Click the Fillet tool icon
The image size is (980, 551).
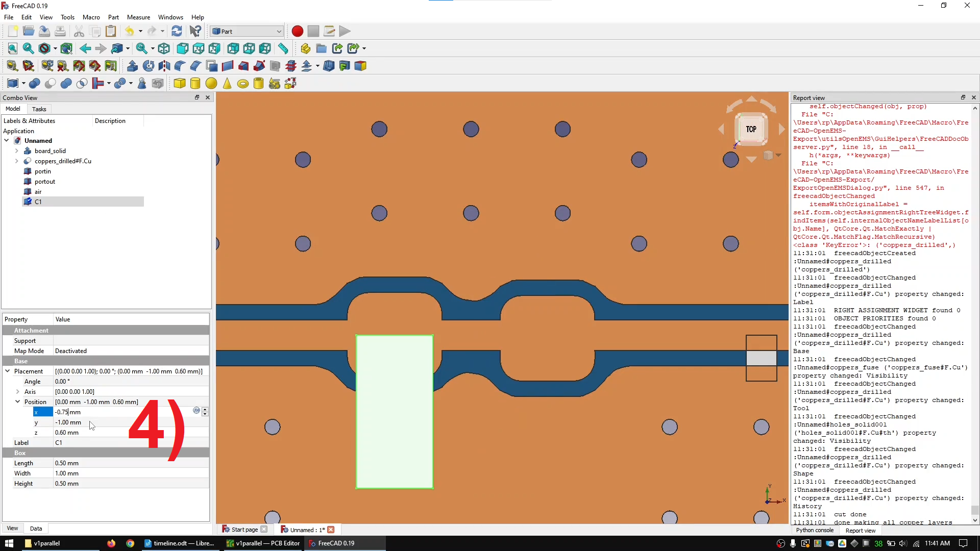point(180,66)
